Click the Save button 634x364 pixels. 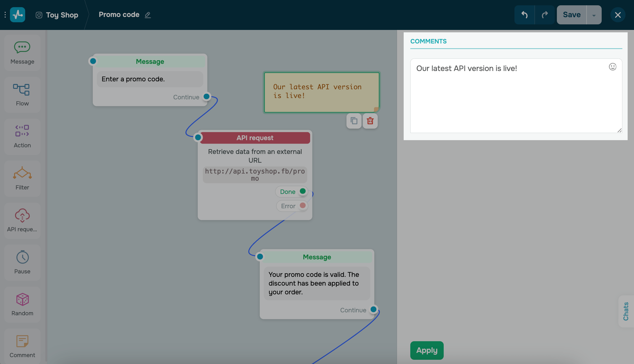571,15
